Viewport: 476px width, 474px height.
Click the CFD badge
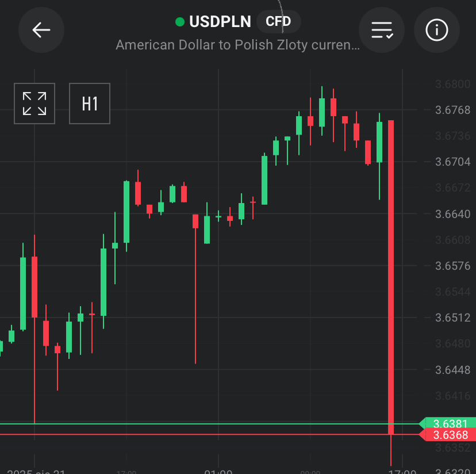pos(278,22)
